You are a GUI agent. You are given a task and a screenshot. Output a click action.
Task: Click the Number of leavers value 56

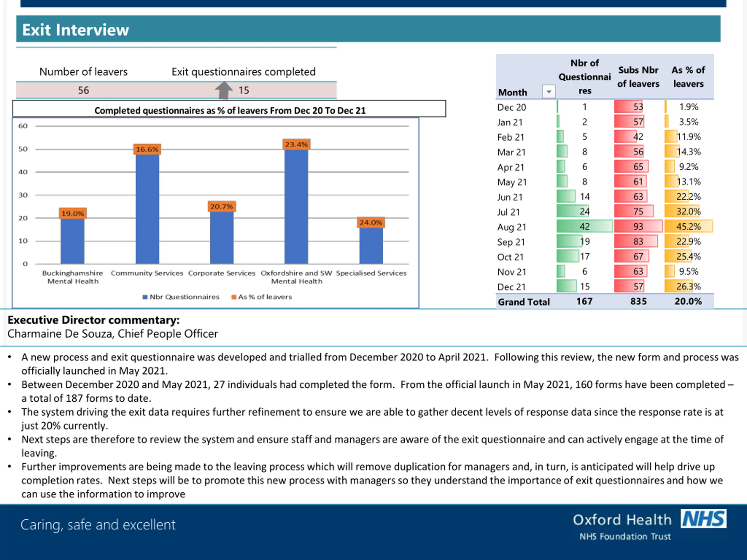pos(83,90)
